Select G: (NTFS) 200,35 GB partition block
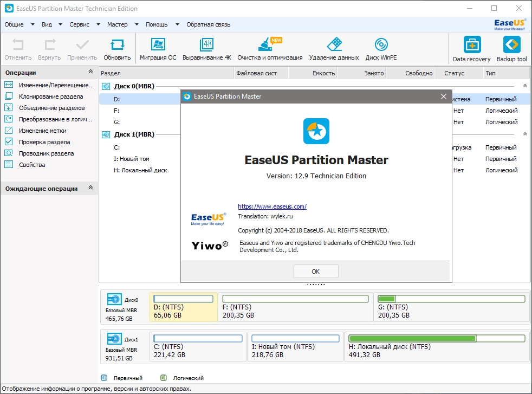Viewport: 532px width, 394px height. point(451,307)
